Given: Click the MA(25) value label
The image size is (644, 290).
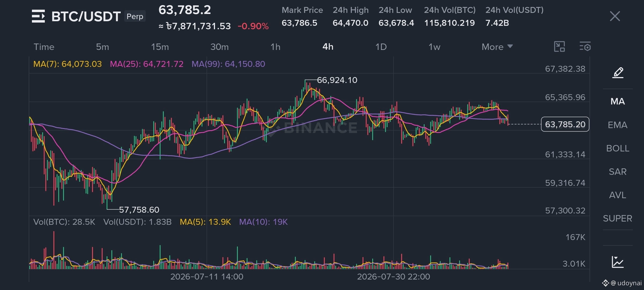Looking at the screenshot, I should [x=147, y=64].
